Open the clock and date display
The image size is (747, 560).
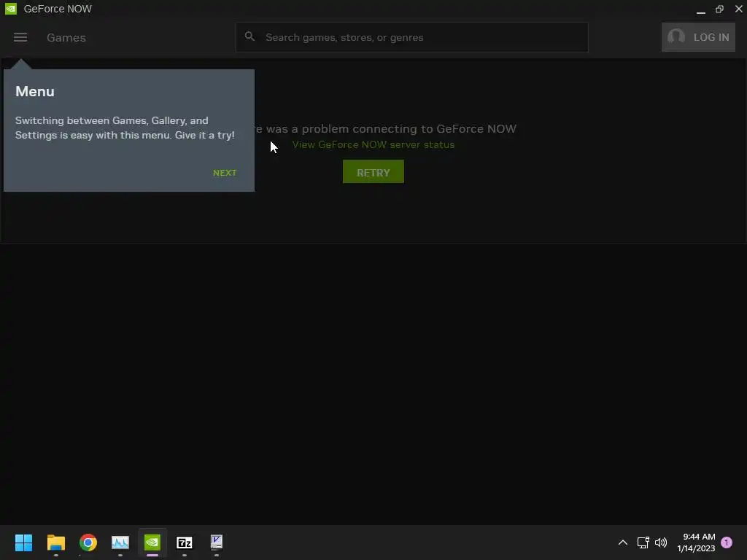[696, 542]
